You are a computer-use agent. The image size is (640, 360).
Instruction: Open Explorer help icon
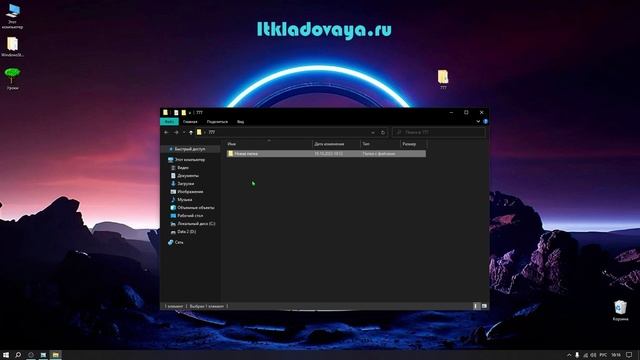[x=485, y=122]
